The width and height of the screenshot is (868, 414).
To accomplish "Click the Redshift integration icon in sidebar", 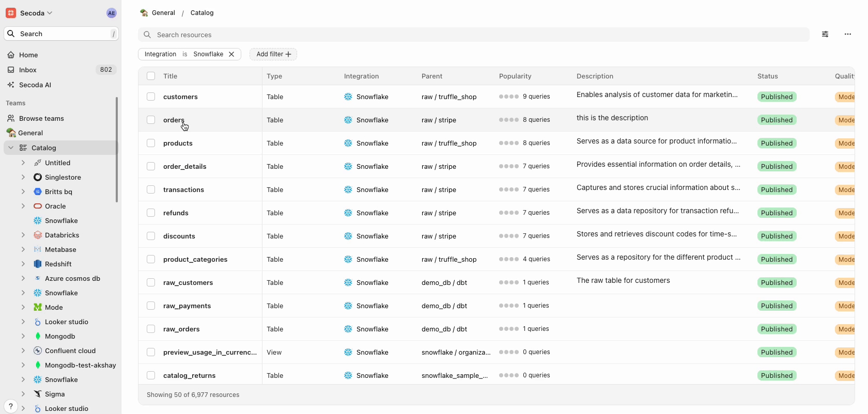I will point(38,264).
